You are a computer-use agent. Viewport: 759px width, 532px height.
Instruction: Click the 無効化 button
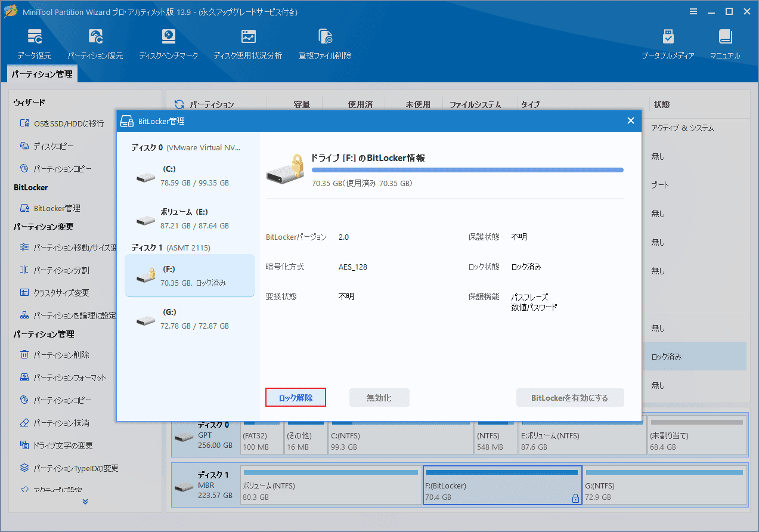(x=379, y=398)
